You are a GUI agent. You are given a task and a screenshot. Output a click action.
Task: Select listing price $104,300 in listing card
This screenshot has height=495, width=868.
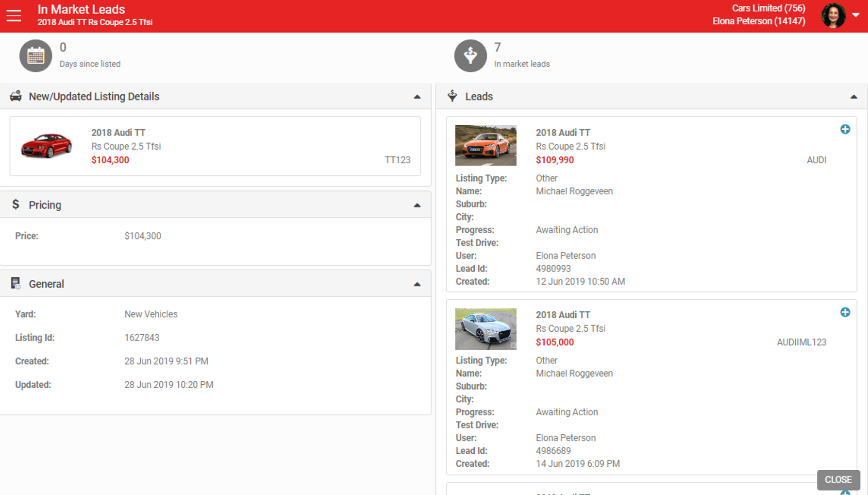coord(110,160)
